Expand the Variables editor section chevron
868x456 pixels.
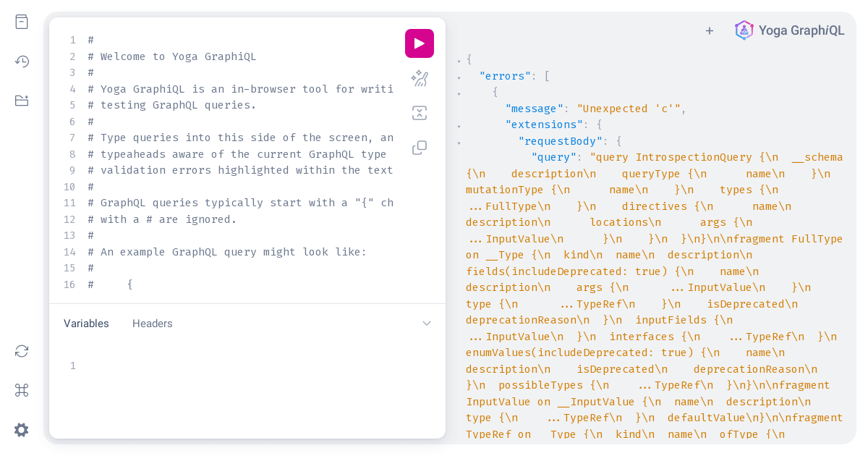tap(427, 324)
